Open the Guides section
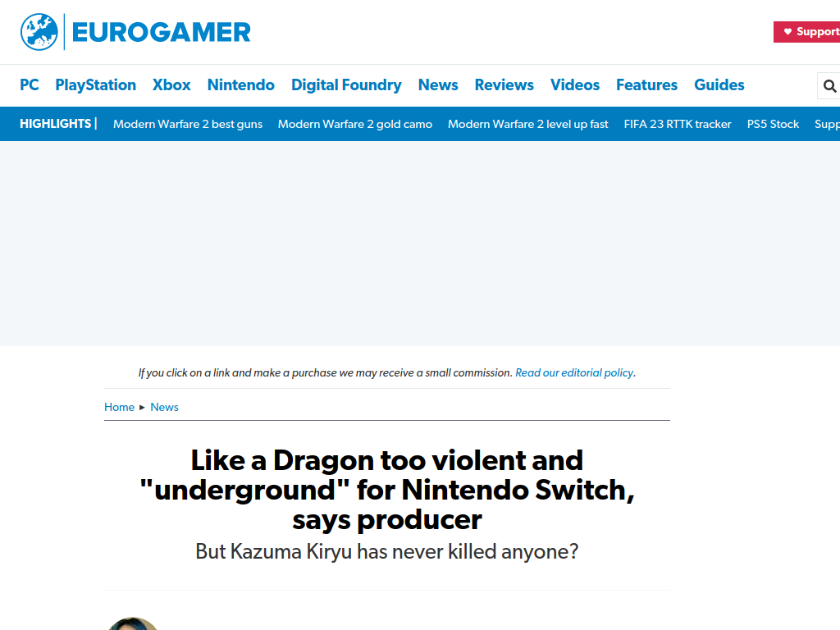 click(719, 84)
